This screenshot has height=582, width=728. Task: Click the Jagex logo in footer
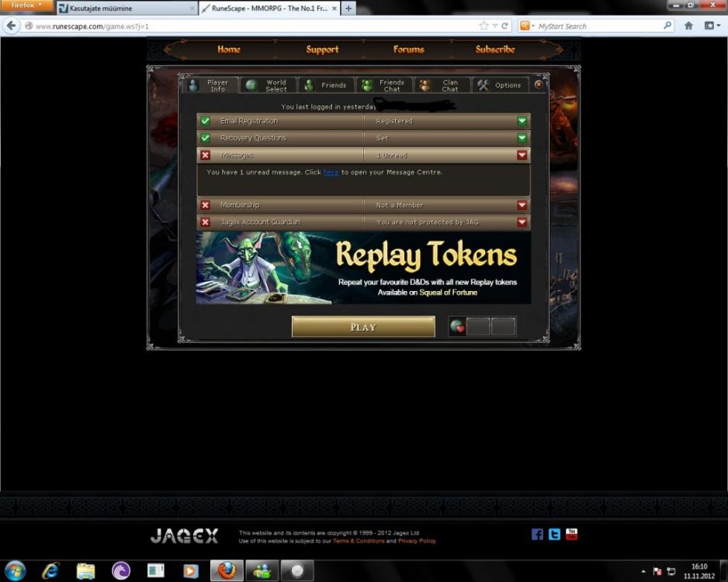tap(184, 536)
